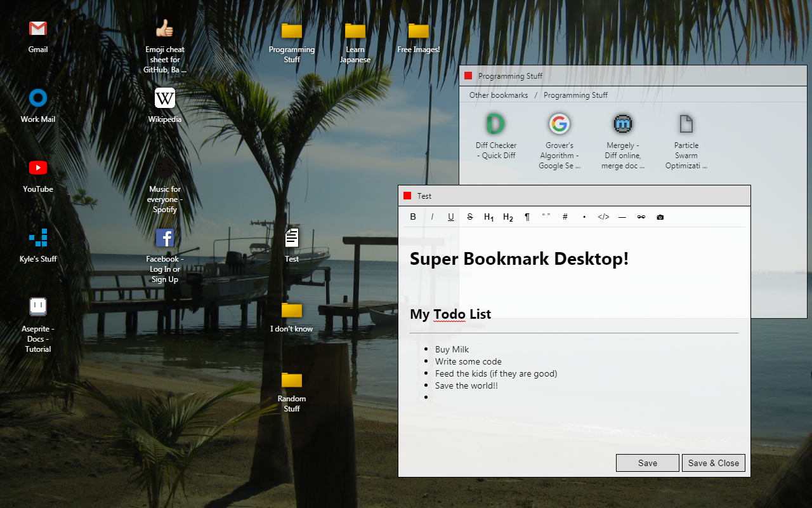Toggle underline formatting

[x=451, y=217]
